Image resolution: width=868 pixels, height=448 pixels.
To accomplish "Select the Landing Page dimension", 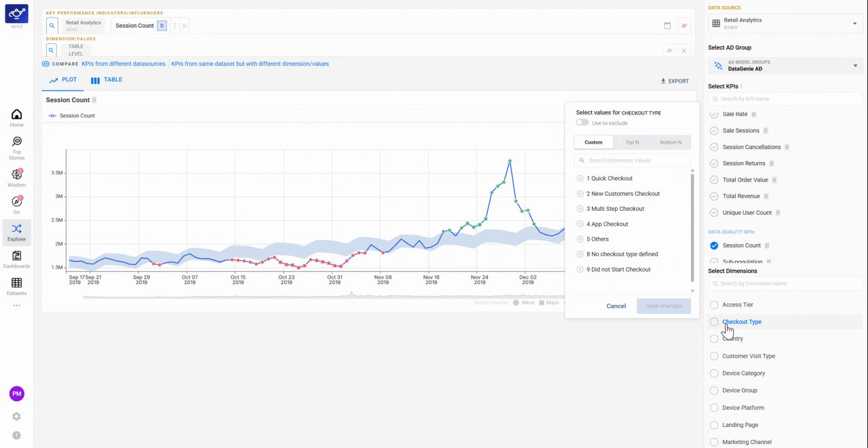I will click(x=714, y=425).
